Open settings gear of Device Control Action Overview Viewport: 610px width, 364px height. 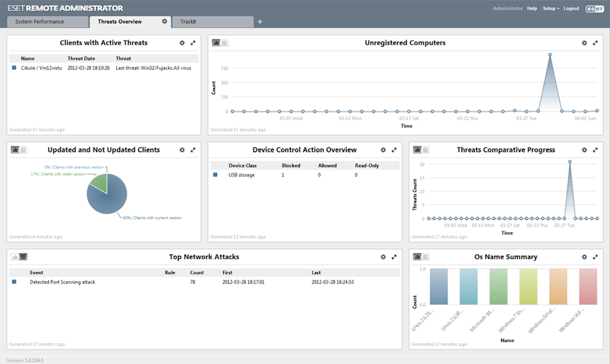click(x=383, y=150)
